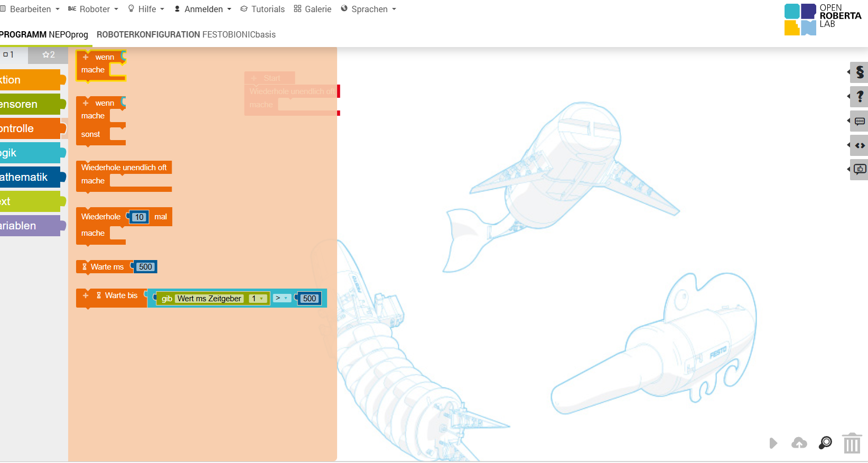Select toolbox star level 2 tab

click(x=48, y=55)
